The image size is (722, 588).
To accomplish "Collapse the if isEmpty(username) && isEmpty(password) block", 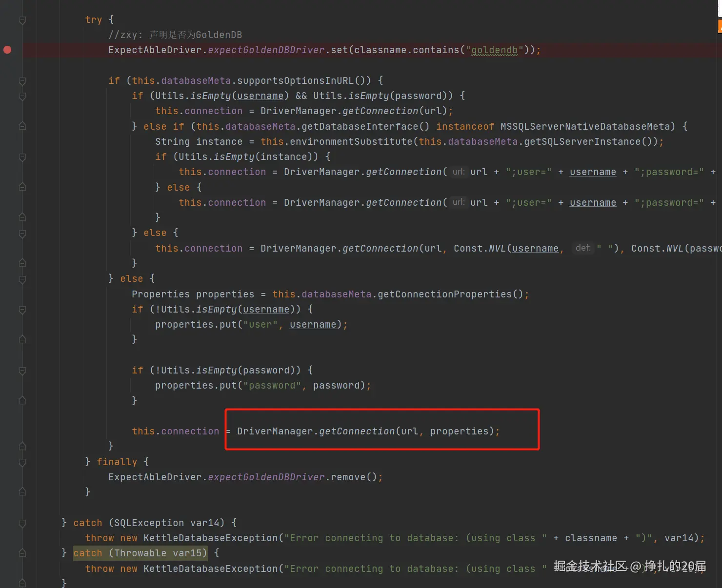I will point(22,96).
